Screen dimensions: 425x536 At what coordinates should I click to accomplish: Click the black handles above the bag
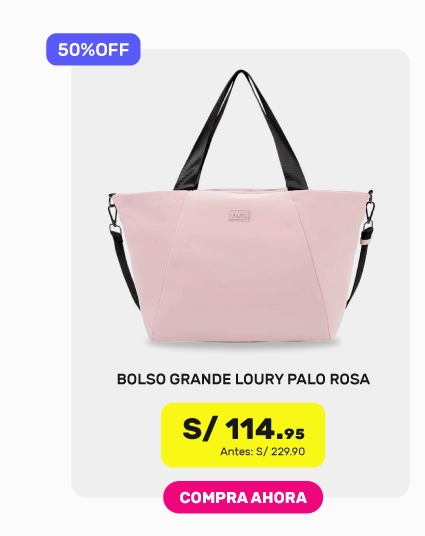pos(241,130)
